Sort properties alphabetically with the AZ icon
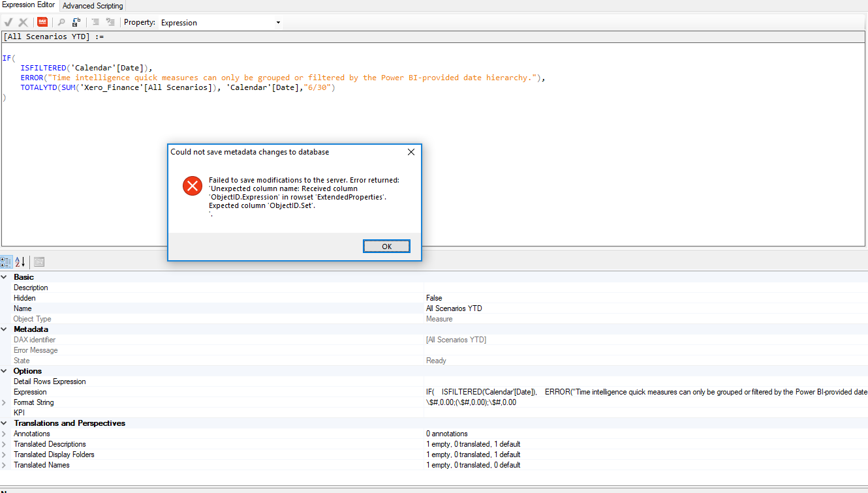 20,261
